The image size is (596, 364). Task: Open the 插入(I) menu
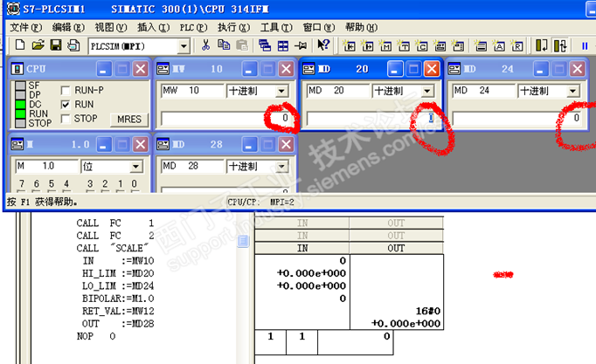pos(153,27)
